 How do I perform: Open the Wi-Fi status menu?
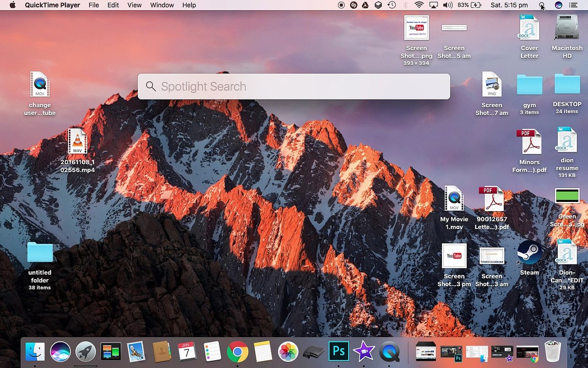coord(419,5)
